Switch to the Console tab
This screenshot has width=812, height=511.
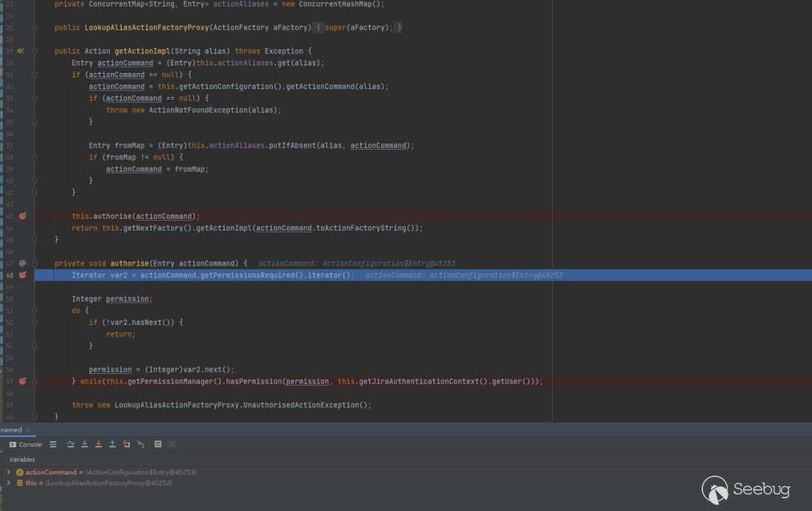point(26,444)
